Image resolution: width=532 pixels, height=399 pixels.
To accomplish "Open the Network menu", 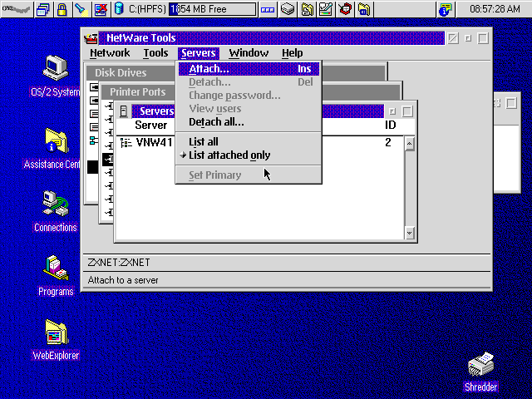I will (x=110, y=53).
